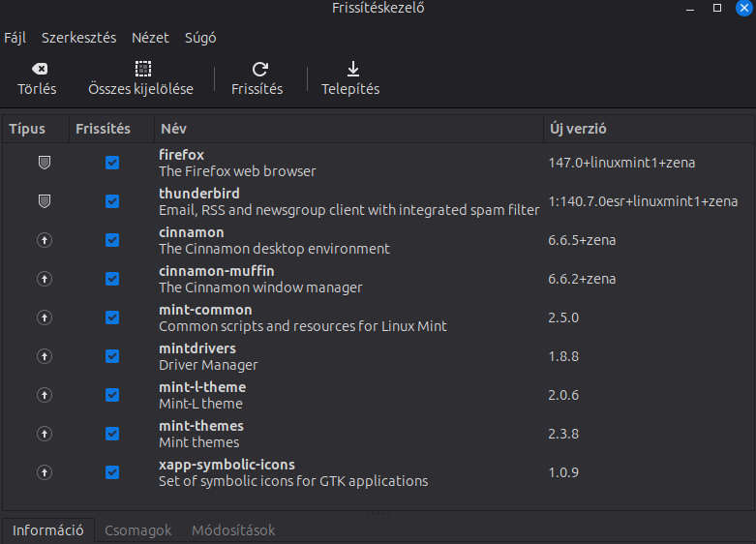The height and width of the screenshot is (544, 756).
Task: Click the Összes kijelölése select-all icon
Action: [142, 70]
